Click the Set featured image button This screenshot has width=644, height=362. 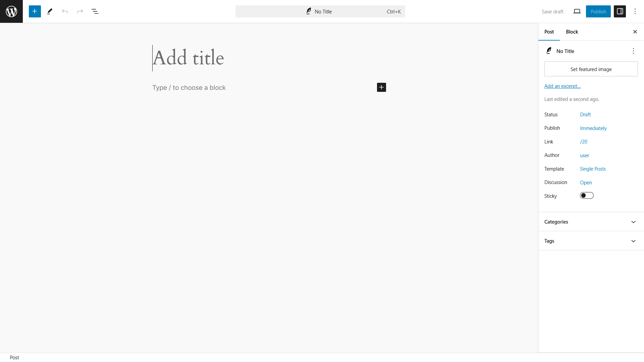click(591, 69)
